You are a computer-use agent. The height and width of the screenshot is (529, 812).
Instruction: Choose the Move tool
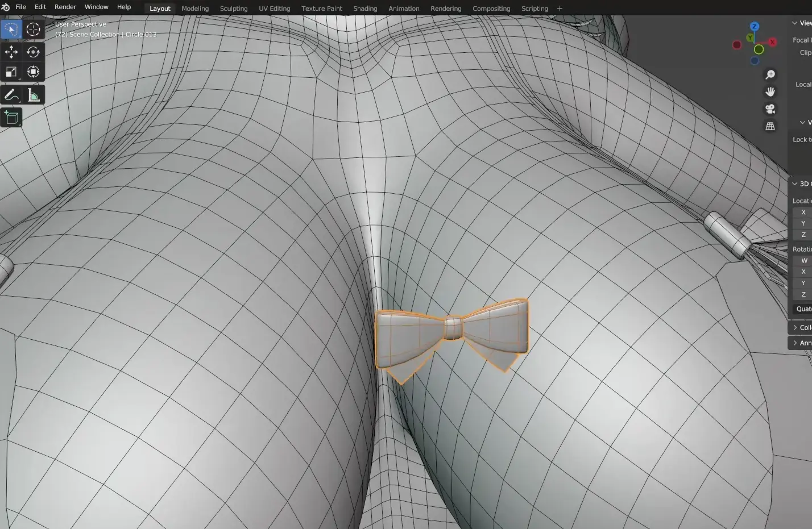11,52
